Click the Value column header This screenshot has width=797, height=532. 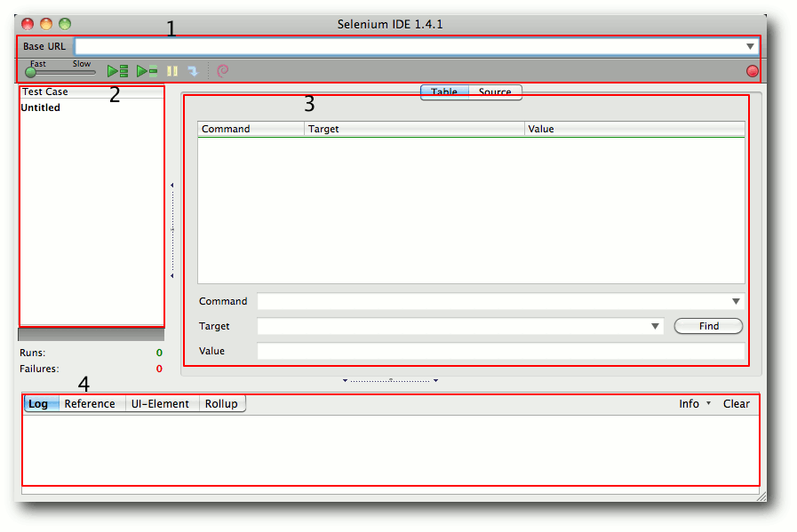(634, 129)
